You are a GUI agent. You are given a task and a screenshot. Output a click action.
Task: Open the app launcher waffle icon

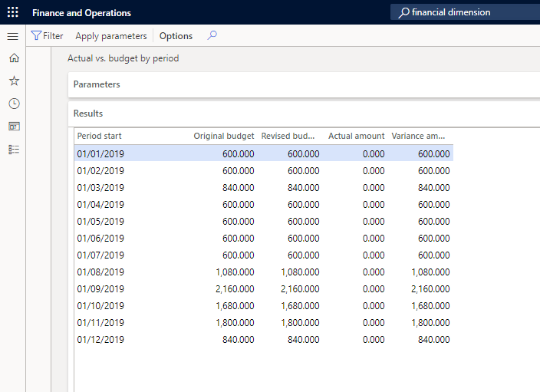(x=13, y=12)
